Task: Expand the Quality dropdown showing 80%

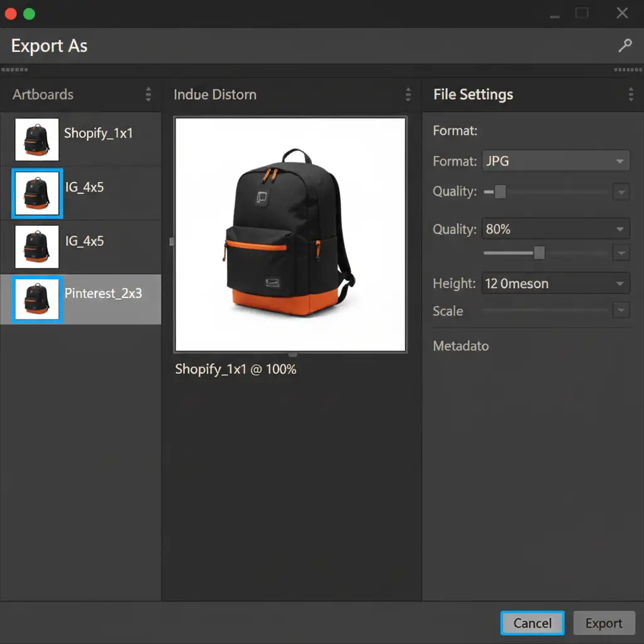Action: coord(555,229)
